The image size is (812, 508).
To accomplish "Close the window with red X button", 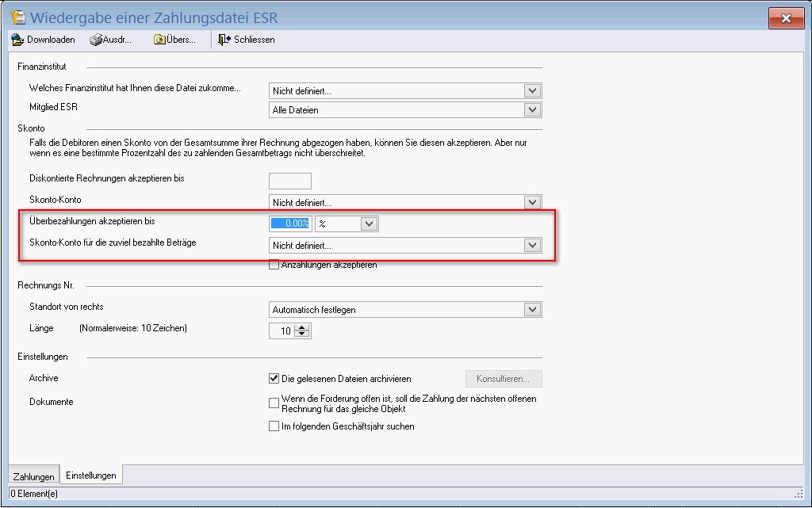I will click(x=786, y=18).
